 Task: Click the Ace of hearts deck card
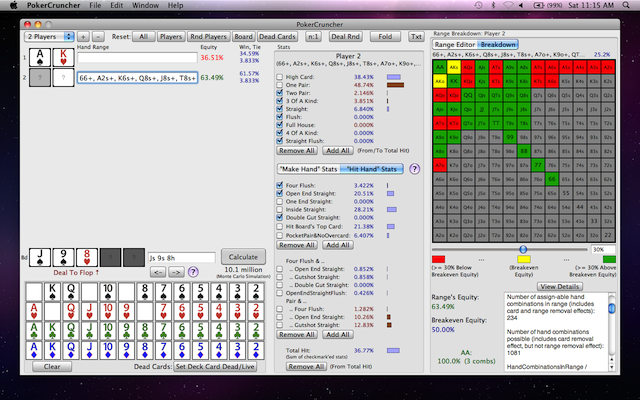point(34,311)
